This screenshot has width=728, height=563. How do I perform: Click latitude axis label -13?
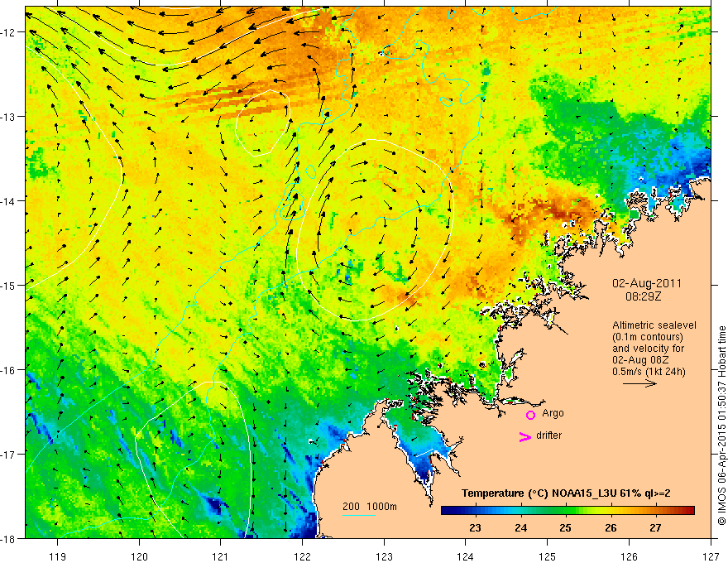(x=8, y=116)
